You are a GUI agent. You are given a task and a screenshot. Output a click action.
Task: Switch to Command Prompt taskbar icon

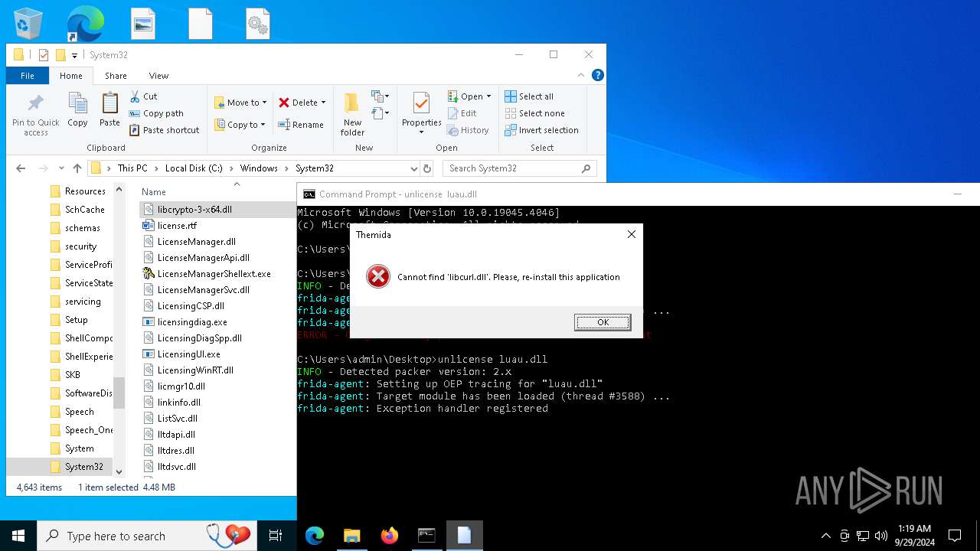426,536
